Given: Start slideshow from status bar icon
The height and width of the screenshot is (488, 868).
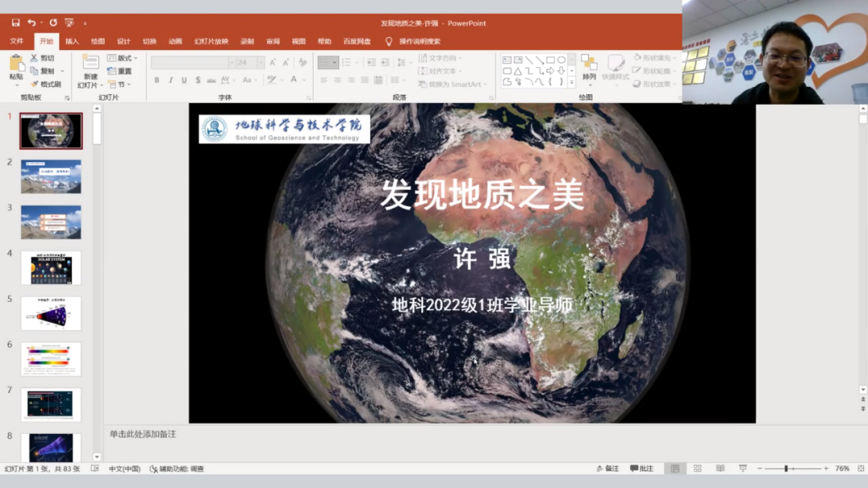Looking at the screenshot, I should [743, 469].
